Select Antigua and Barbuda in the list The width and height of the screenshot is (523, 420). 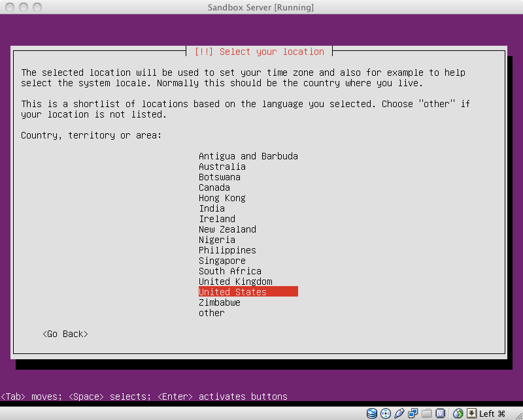point(248,156)
